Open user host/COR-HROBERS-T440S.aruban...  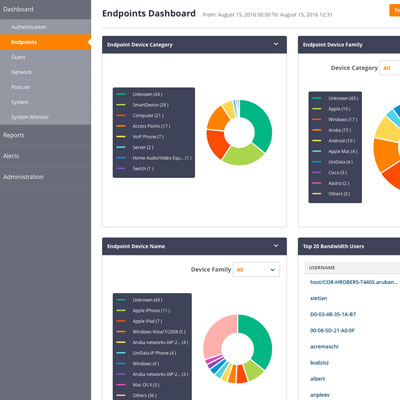coord(354,282)
